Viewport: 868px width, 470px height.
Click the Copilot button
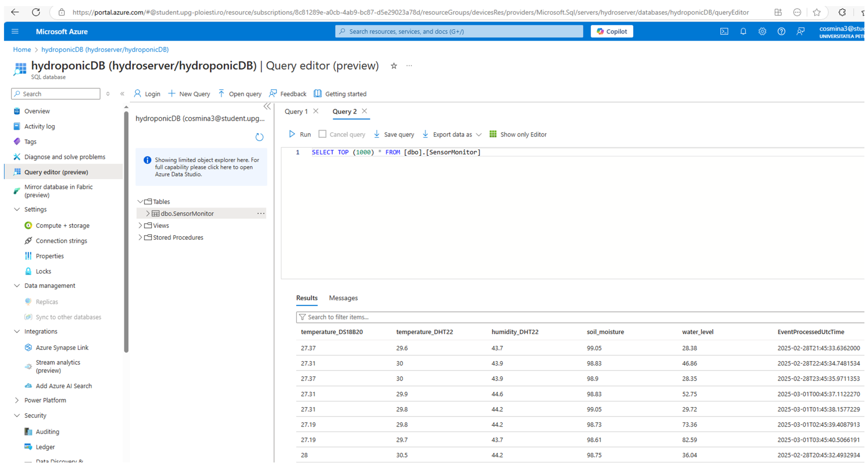pos(612,31)
